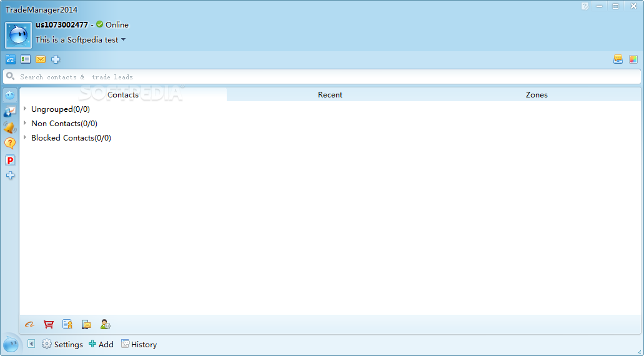Click the blue mascot main menu button at bottom left
The height and width of the screenshot is (356, 644).
click(x=10, y=344)
